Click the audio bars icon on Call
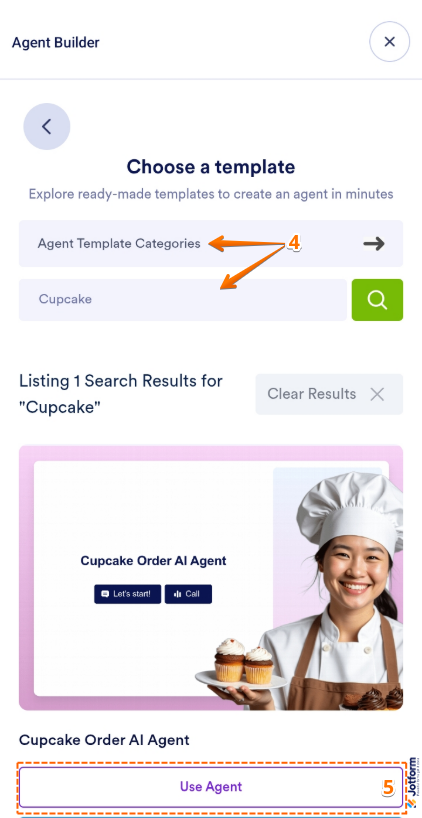Image resolution: width=422 pixels, height=818 pixels. tap(177, 594)
